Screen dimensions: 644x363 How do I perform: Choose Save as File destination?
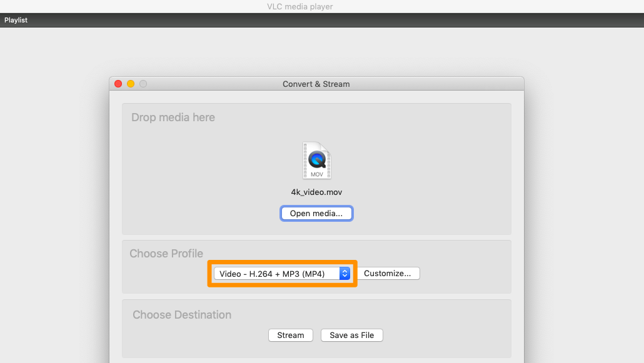351,336
